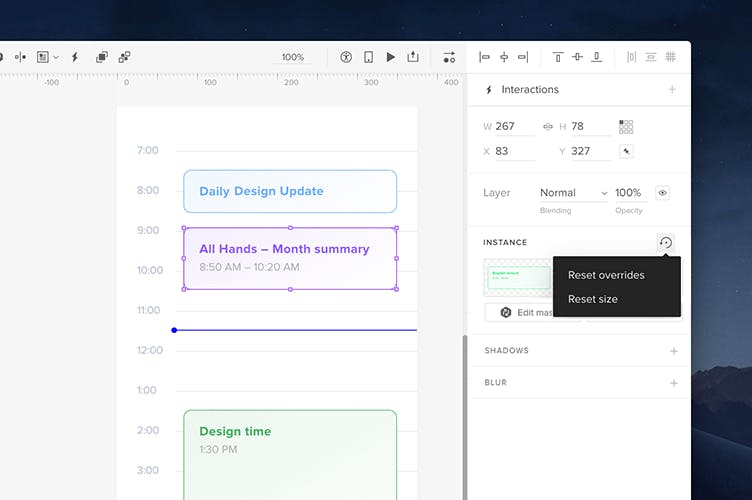The width and height of the screenshot is (752, 500).
Task: Click the Y position field showing 327
Action: (x=591, y=151)
